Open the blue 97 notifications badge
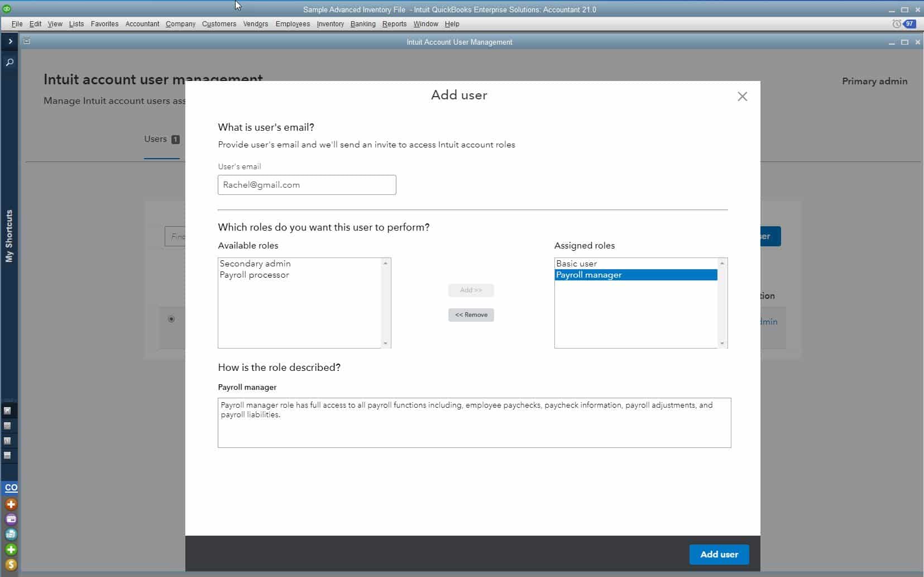 (x=910, y=24)
